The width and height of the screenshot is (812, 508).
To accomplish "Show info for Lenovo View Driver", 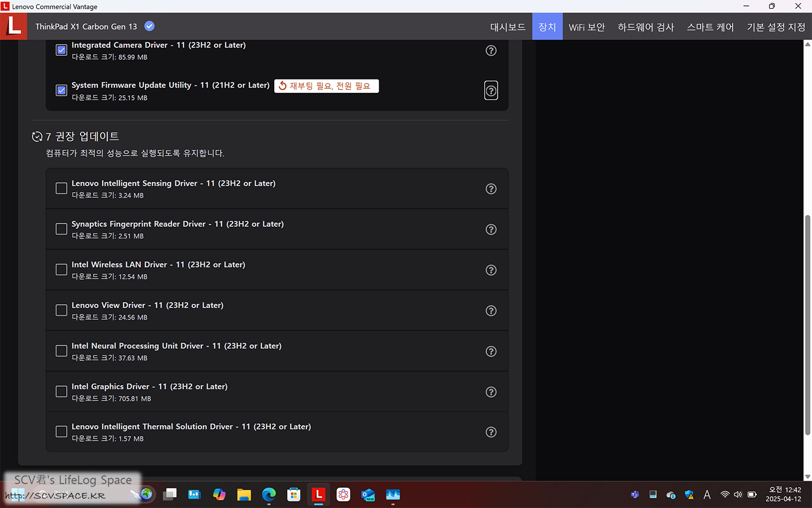I will click(x=491, y=311).
